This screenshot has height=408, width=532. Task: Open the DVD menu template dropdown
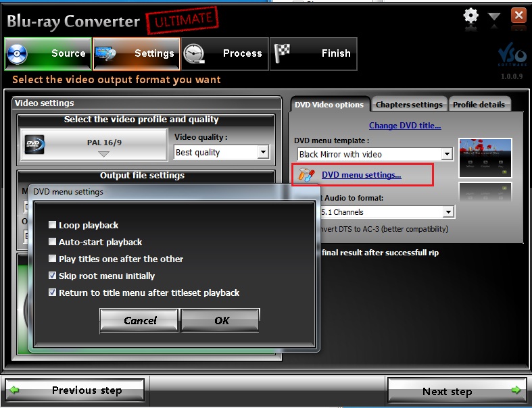point(448,154)
